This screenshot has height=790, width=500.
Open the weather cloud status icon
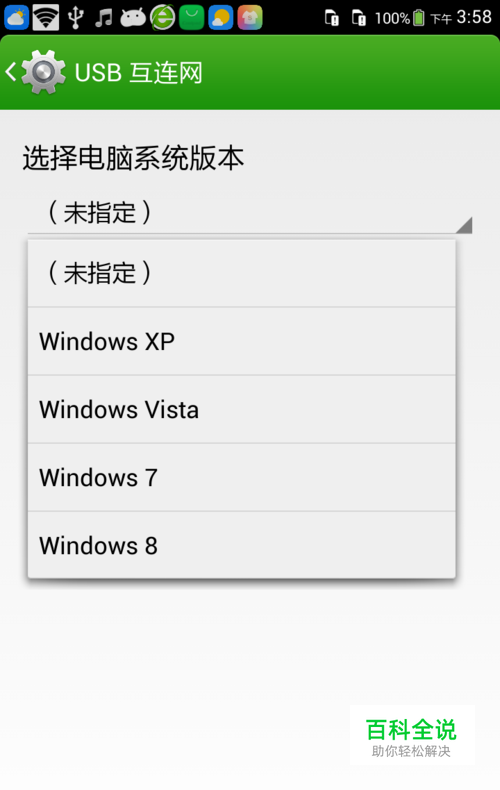coord(16,18)
